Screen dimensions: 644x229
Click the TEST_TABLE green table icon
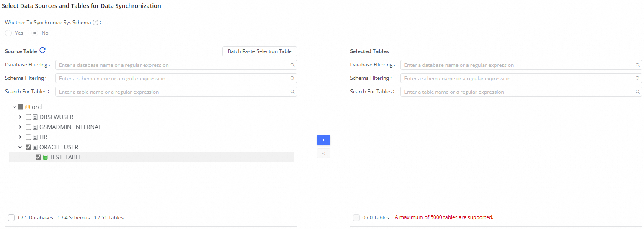pyautogui.click(x=45, y=158)
